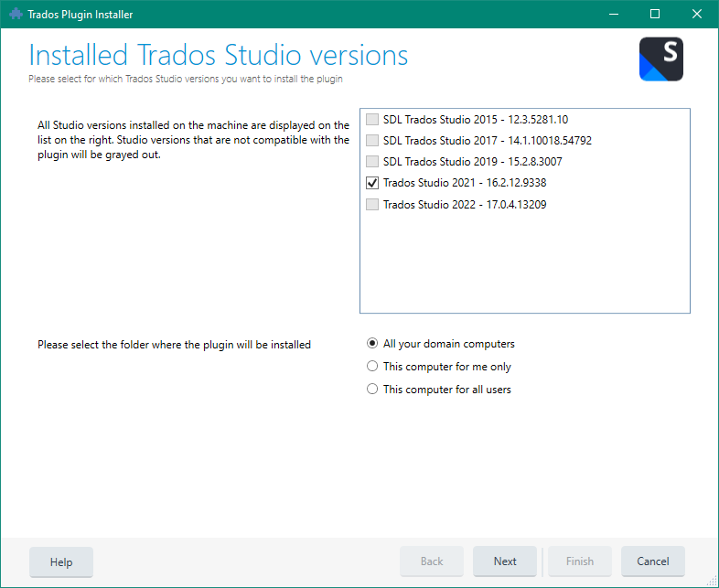Close the Trados Plugin Installer window

[x=696, y=15]
